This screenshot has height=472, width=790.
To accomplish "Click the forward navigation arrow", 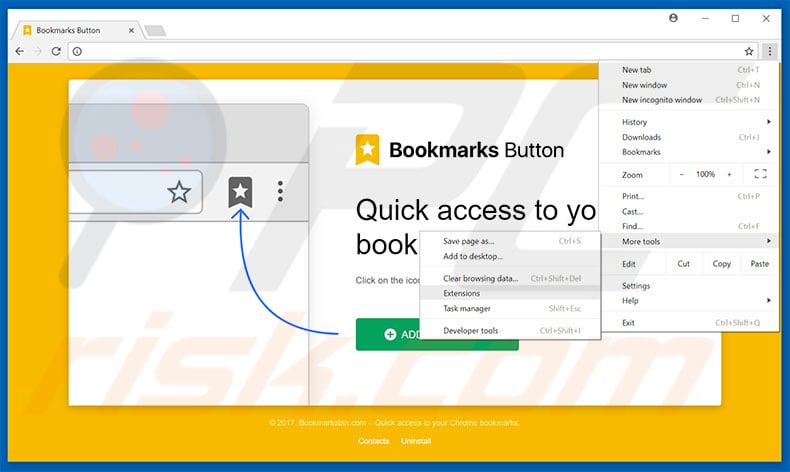I will [x=38, y=51].
